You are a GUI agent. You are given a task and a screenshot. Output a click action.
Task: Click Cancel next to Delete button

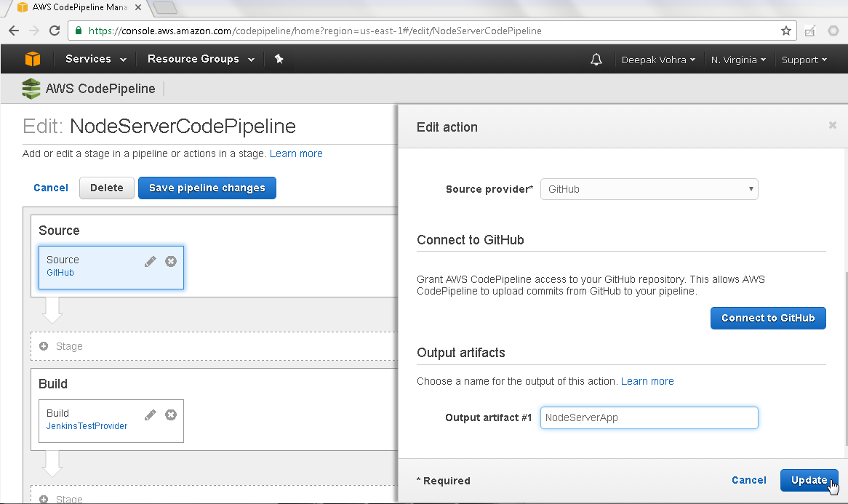pos(51,188)
